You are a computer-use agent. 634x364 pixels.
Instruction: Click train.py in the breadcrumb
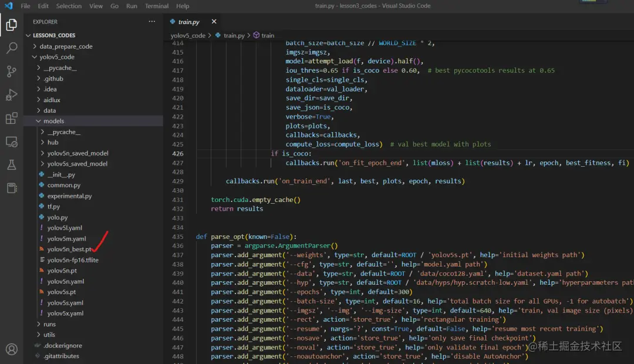pos(234,35)
